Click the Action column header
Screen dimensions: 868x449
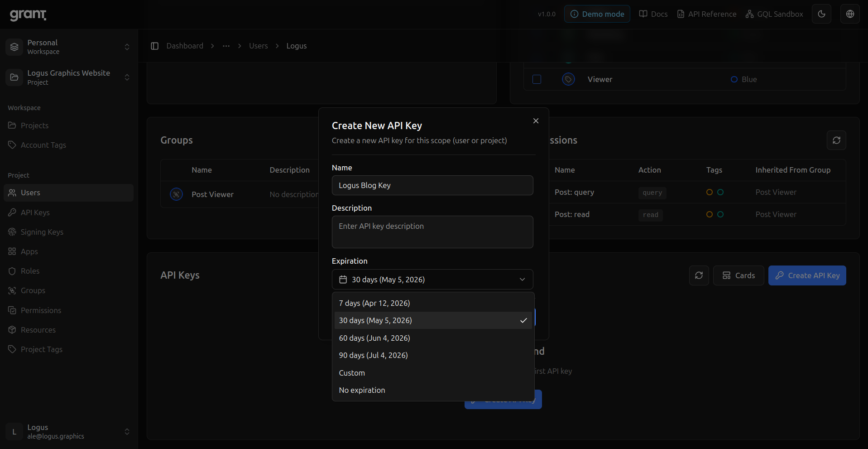pyautogui.click(x=649, y=170)
